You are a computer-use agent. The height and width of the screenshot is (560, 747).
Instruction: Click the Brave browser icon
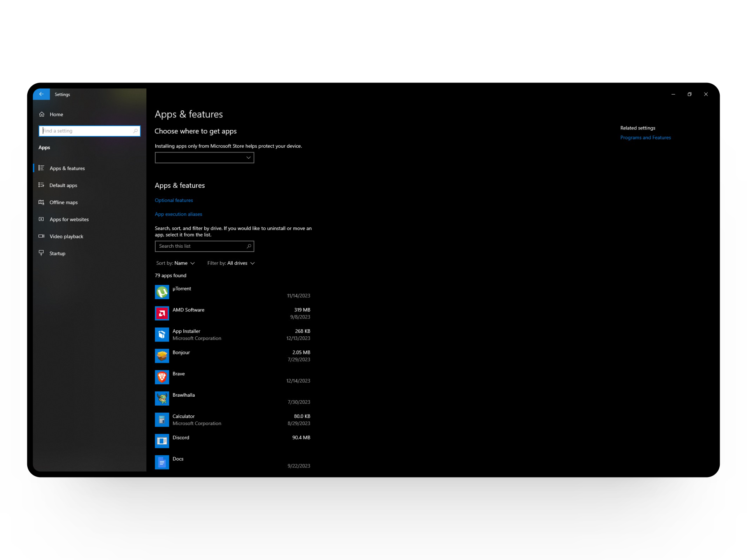[162, 377]
